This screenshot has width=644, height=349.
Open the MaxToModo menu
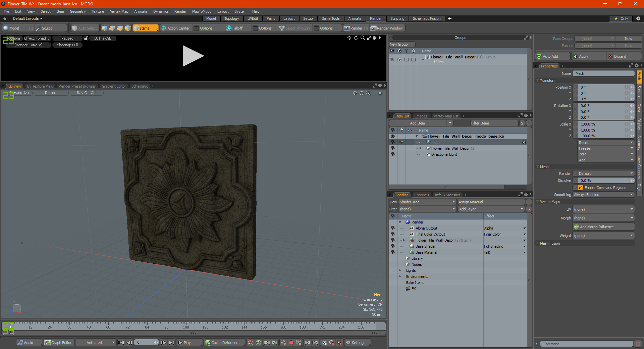point(202,11)
